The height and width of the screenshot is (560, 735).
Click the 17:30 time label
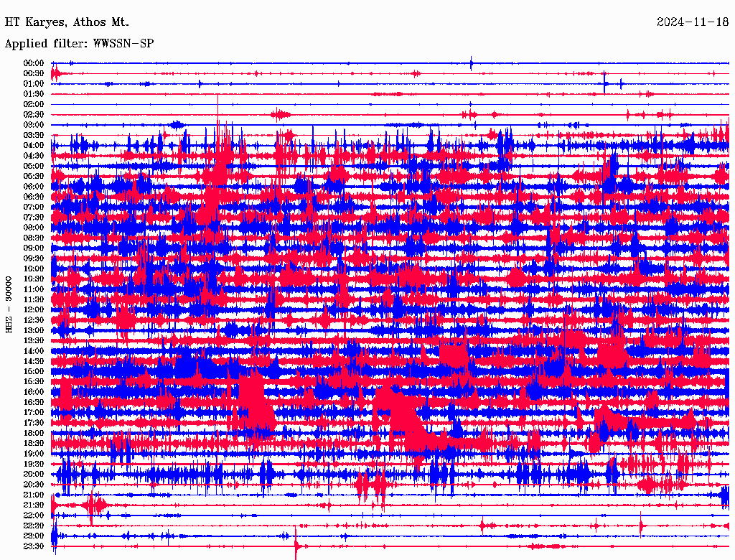tap(34, 423)
